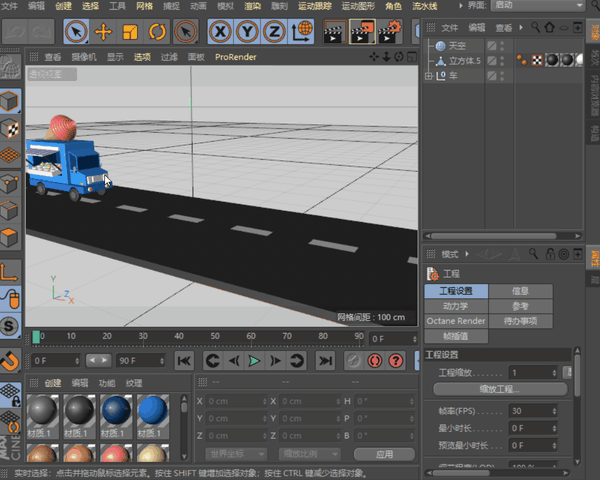Click the search magnifier in the object manager
This screenshot has height=480, width=600.
[x=534, y=27]
